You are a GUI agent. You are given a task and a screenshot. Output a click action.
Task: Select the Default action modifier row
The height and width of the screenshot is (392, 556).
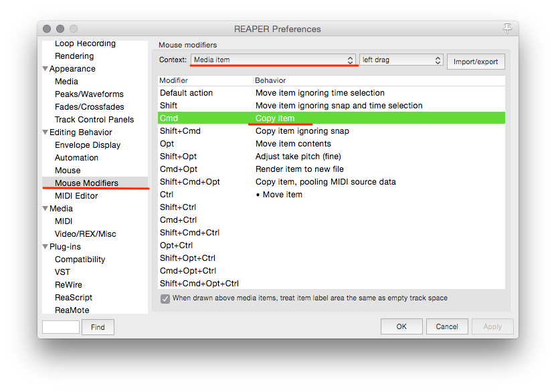(332, 93)
